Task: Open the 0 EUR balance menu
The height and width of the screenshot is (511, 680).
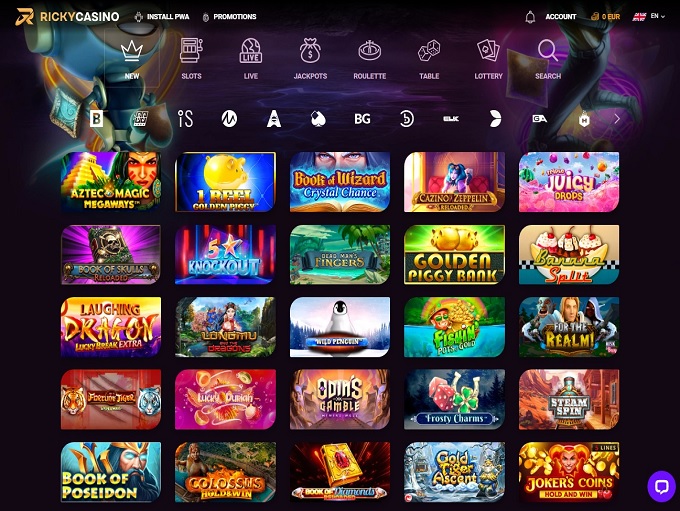Action: coord(605,17)
